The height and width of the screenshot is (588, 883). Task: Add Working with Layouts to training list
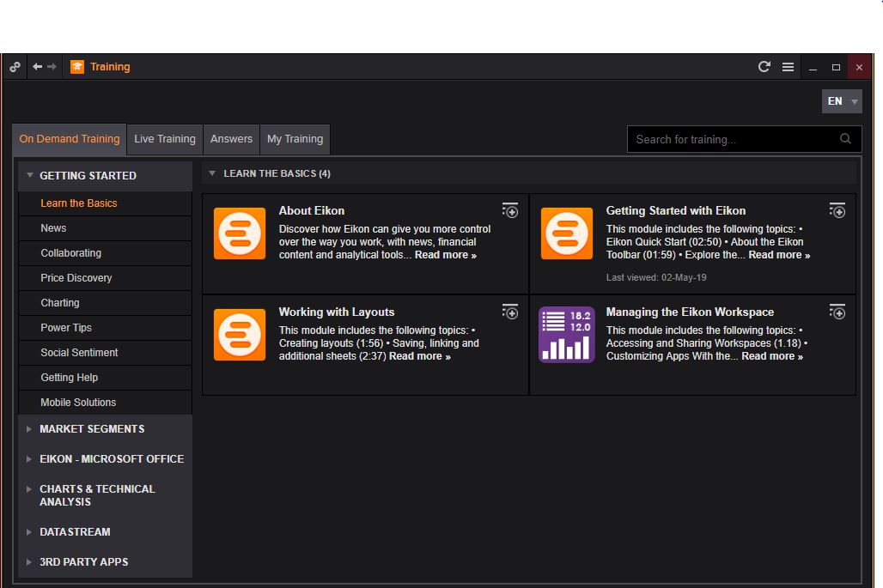[x=510, y=312]
